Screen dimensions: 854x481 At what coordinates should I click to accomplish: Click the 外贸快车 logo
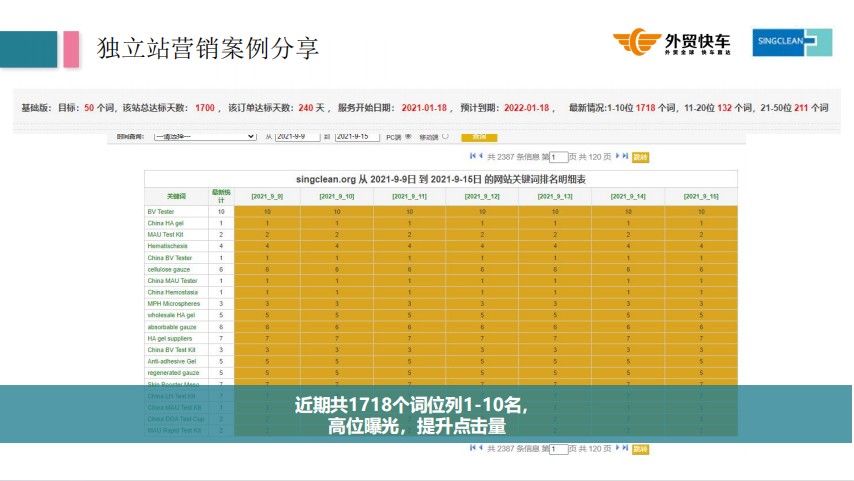(x=672, y=43)
